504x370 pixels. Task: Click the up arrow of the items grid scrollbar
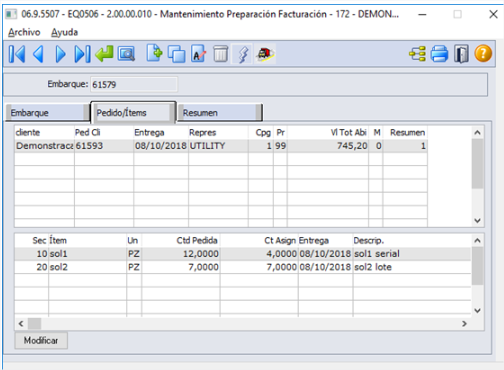pyautogui.click(x=477, y=240)
